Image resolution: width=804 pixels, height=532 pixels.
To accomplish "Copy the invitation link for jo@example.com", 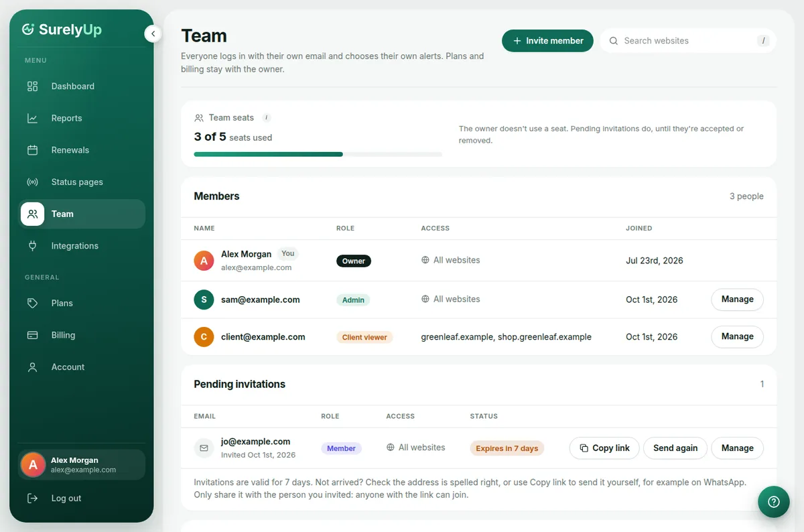I will [604, 448].
